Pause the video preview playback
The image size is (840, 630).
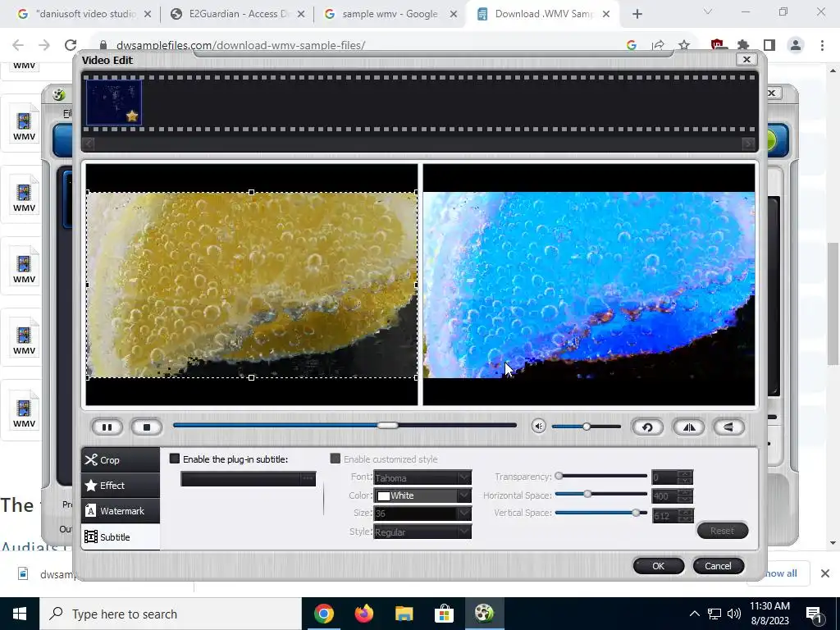(x=107, y=427)
